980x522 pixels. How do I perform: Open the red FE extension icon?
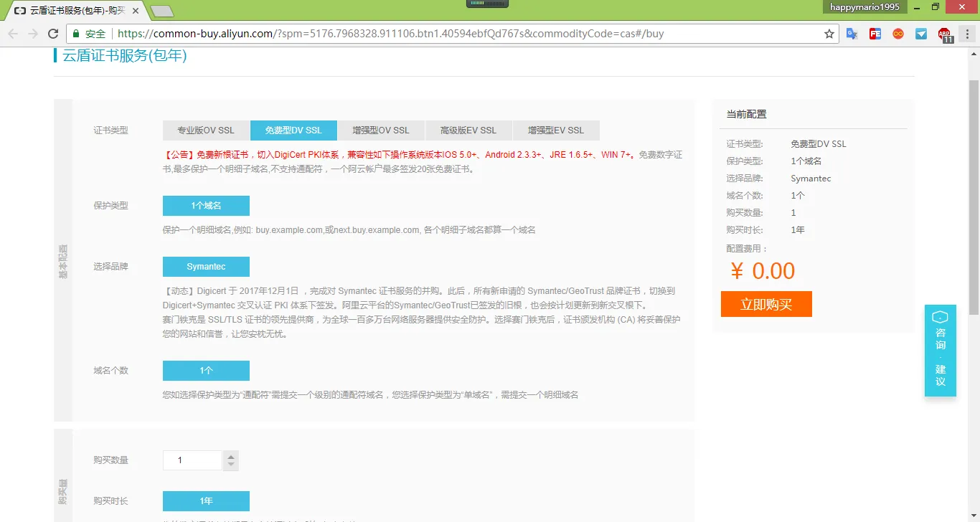coord(875,34)
